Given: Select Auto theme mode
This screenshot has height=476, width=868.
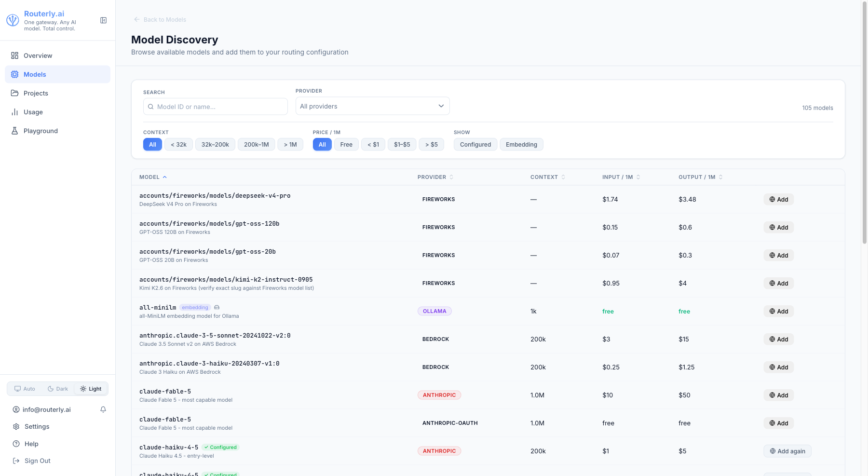Looking at the screenshot, I should (x=25, y=389).
